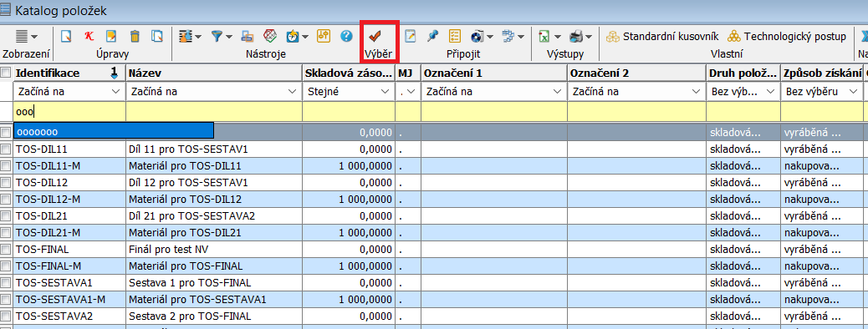Image resolution: width=868 pixels, height=329 pixels.
Task: Toggle the select-all checkbox in header
Action: pos(6,73)
